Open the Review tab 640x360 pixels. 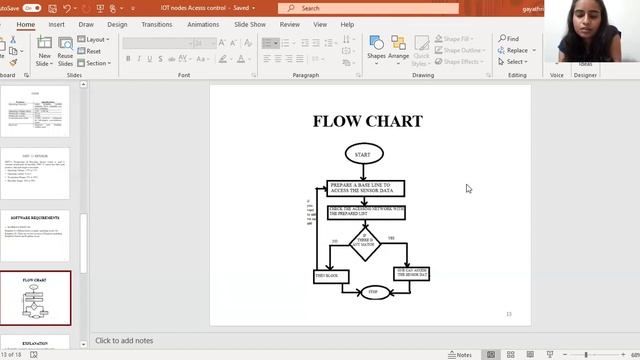point(289,24)
